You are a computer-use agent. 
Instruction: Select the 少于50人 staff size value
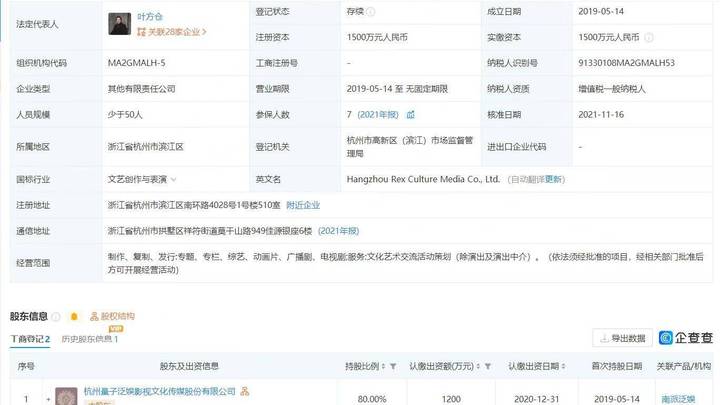pyautogui.click(x=125, y=115)
